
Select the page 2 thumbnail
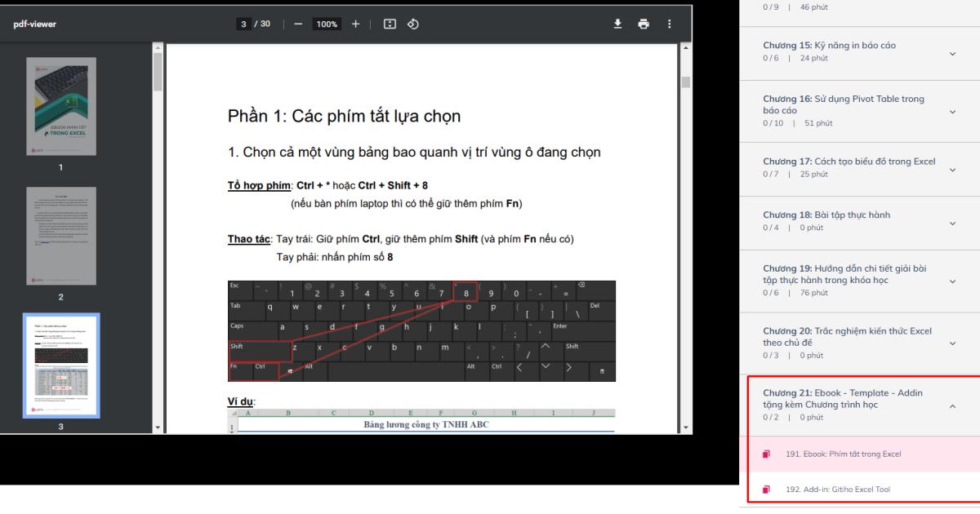click(63, 236)
